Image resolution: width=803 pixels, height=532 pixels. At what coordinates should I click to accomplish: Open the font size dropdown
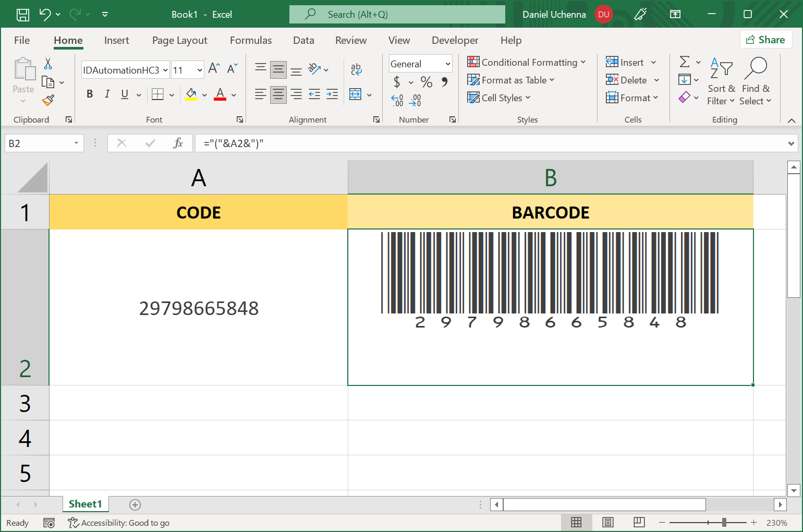200,69
